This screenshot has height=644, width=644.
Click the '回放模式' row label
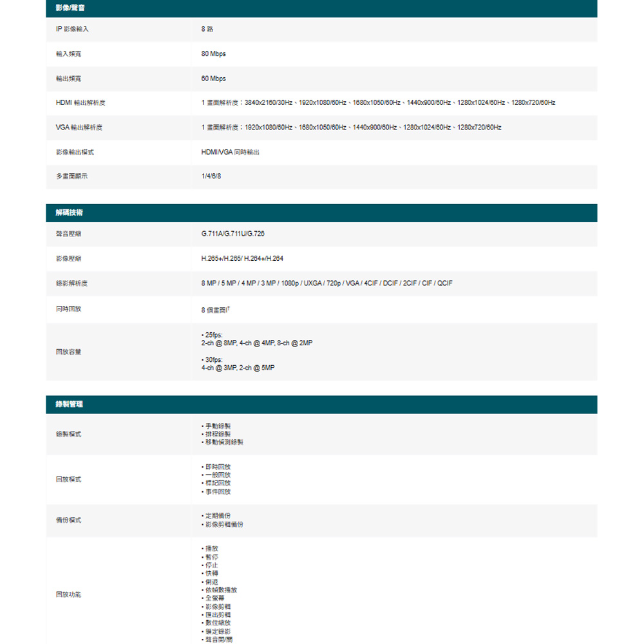pos(69,479)
